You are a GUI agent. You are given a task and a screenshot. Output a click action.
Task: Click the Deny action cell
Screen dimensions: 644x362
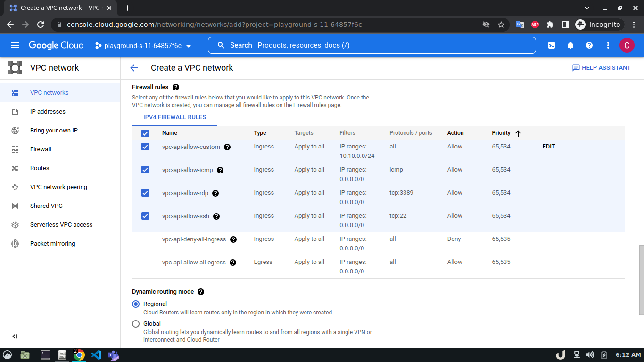pyautogui.click(x=454, y=239)
